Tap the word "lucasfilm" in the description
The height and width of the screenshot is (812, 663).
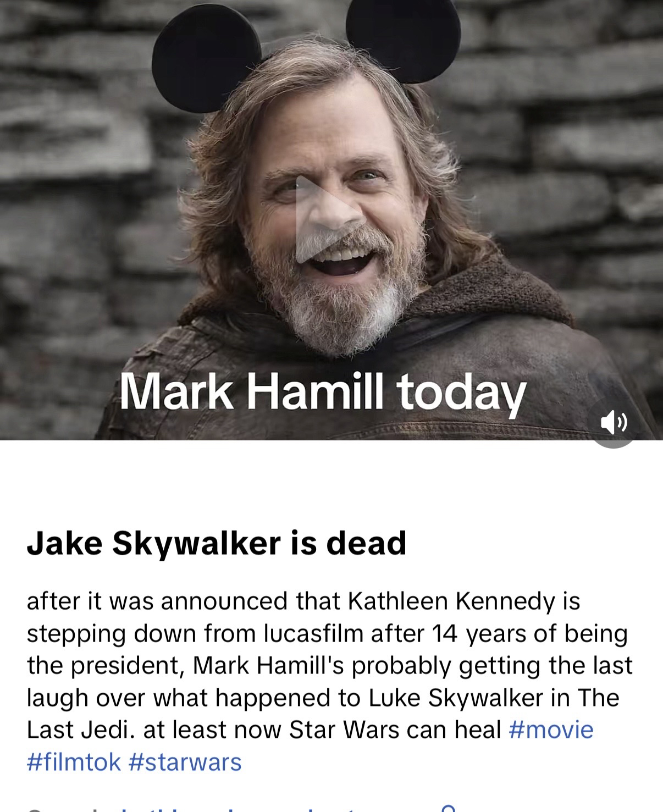314,634
